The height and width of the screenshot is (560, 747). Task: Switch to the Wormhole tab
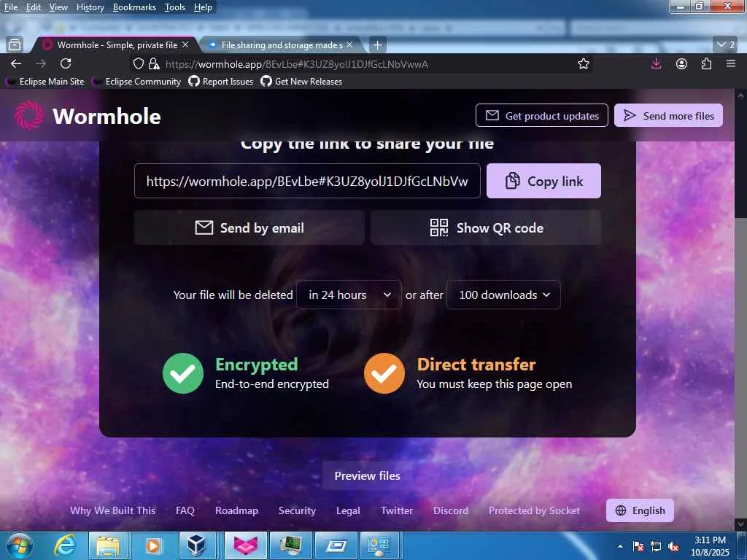tap(115, 44)
